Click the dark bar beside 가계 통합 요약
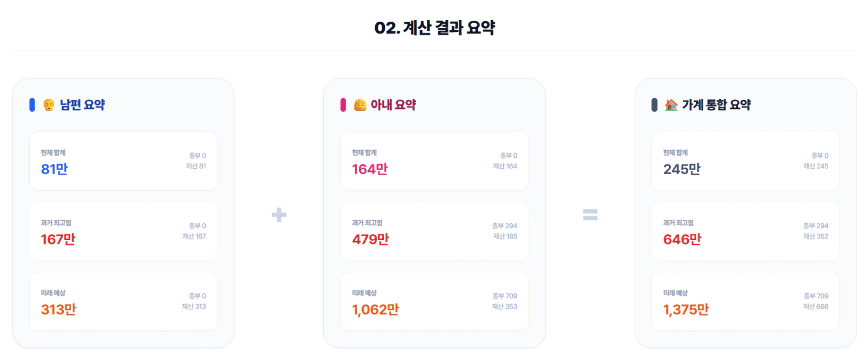 (x=654, y=105)
